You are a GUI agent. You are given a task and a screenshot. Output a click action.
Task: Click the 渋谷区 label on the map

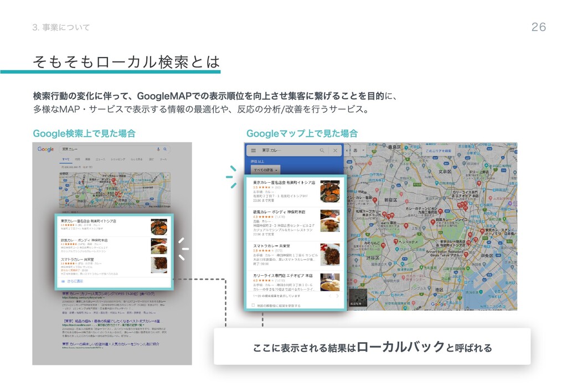373,258
